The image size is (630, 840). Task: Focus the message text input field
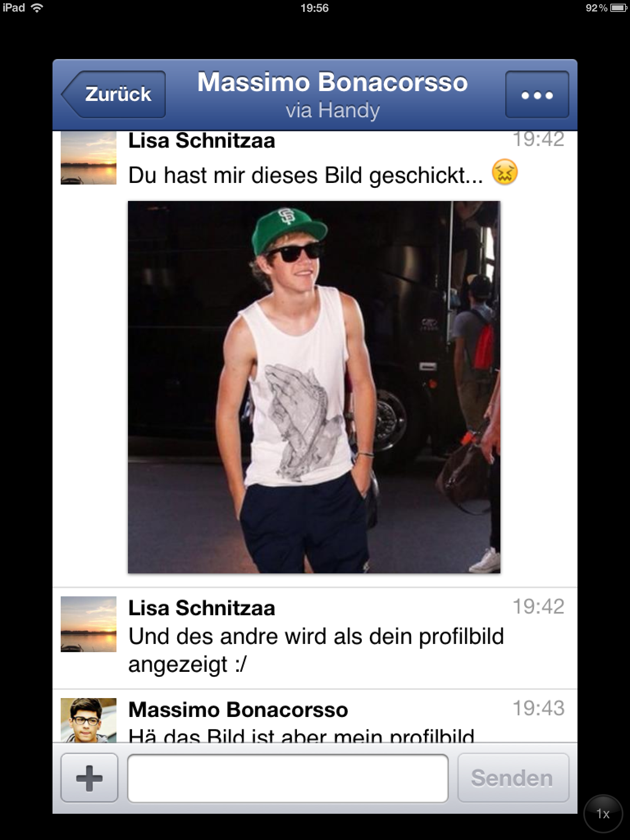click(288, 778)
